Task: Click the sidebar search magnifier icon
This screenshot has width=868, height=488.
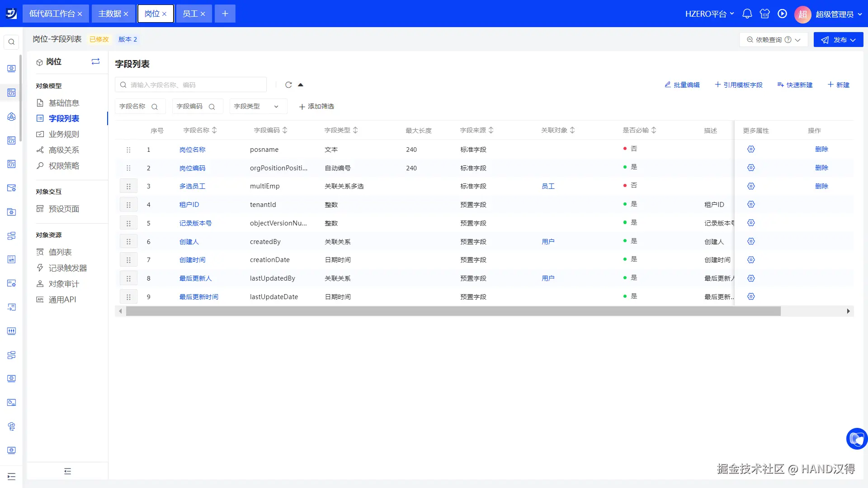Action: pos(11,42)
